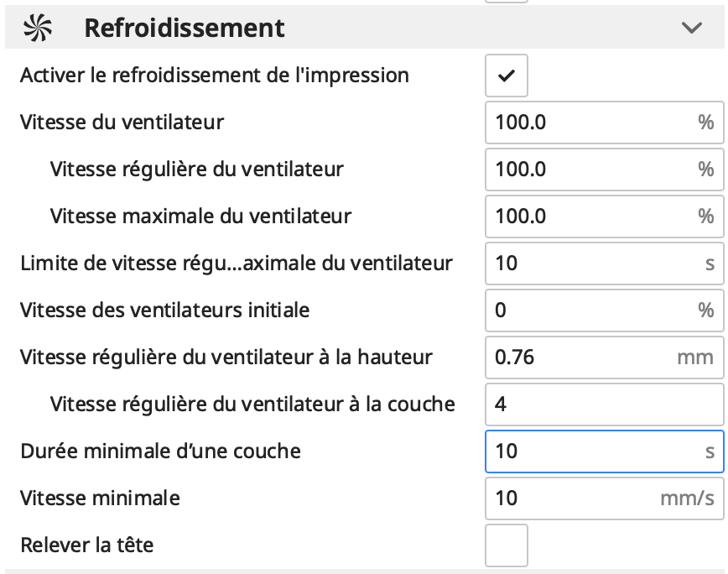Click the Vitesse minimale setting label
This screenshot has width=728, height=574.
click(x=100, y=498)
